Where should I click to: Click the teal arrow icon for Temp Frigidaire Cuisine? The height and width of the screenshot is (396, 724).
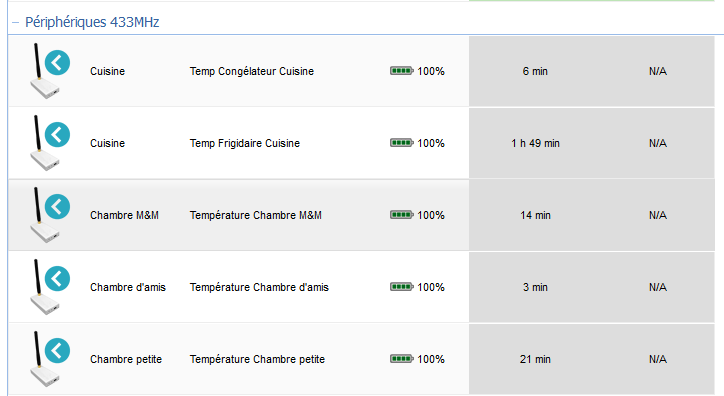tap(57, 134)
